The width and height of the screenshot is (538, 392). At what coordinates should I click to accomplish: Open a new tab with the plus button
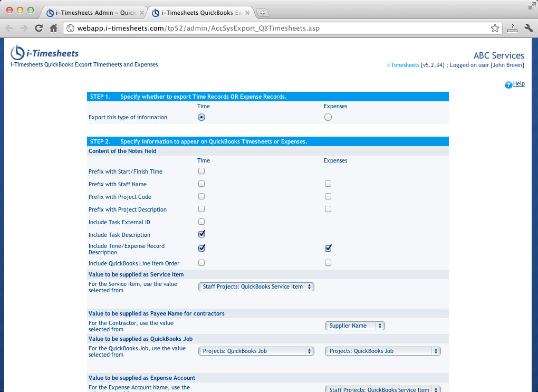pos(262,13)
